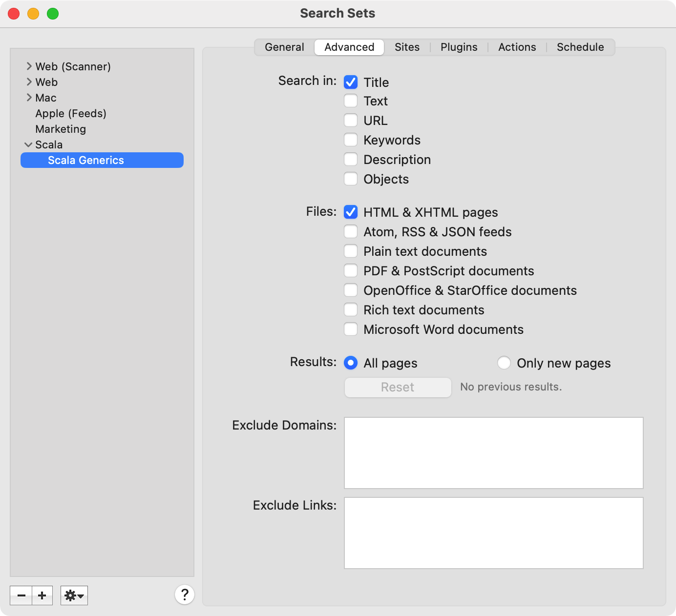Open the gear action menu
The height and width of the screenshot is (616, 676).
(74, 595)
